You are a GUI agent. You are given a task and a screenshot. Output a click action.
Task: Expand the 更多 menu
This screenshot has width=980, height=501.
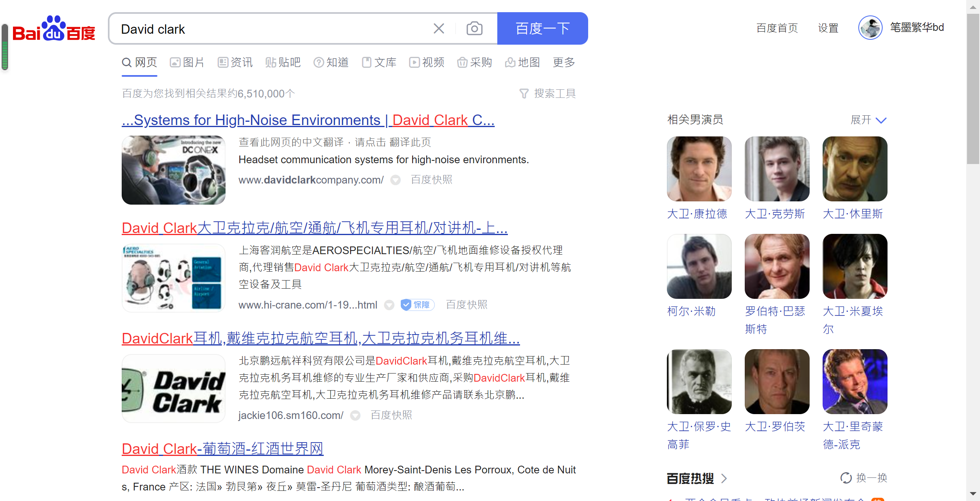(564, 63)
